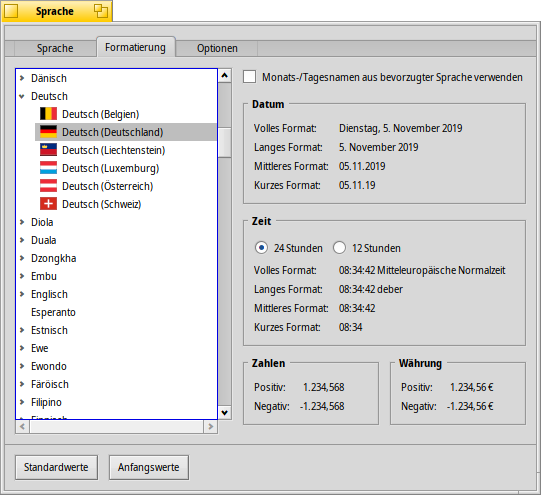Image resolution: width=541 pixels, height=495 pixels.
Task: Switch to the Optionen tab
Action: [217, 48]
